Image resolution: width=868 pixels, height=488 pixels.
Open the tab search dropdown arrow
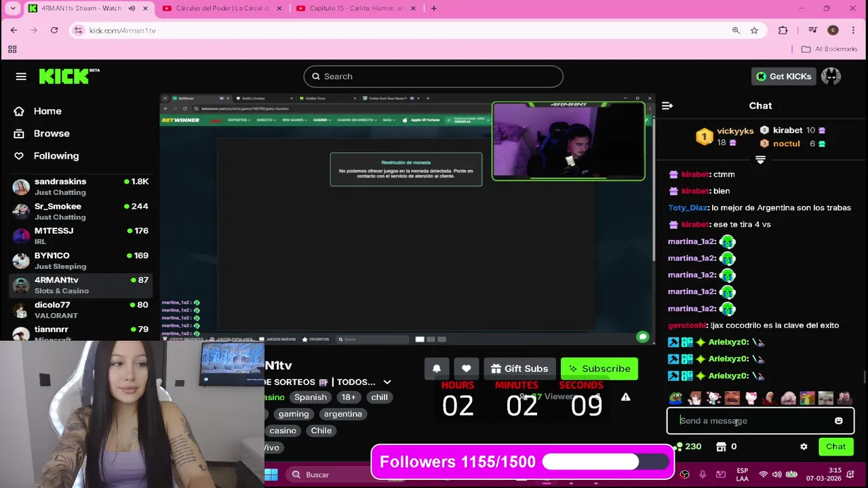(12, 8)
